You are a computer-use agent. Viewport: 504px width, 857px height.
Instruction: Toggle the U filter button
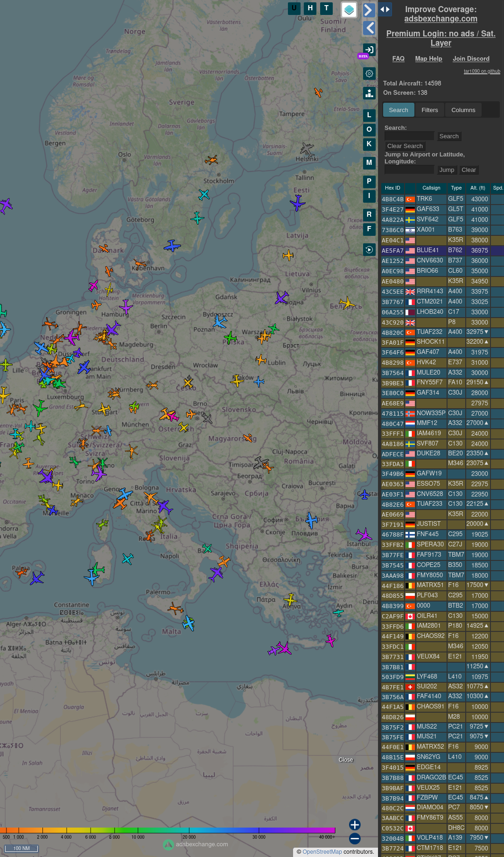click(x=294, y=8)
